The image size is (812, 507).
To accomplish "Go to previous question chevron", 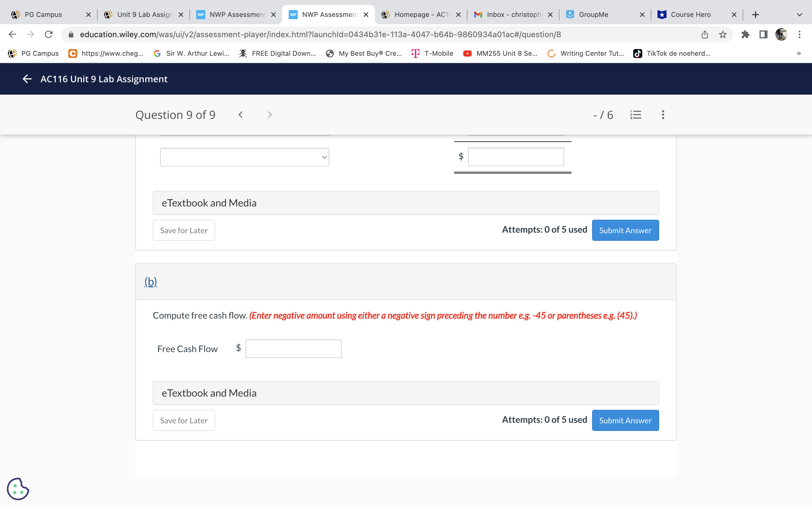I will (x=240, y=115).
